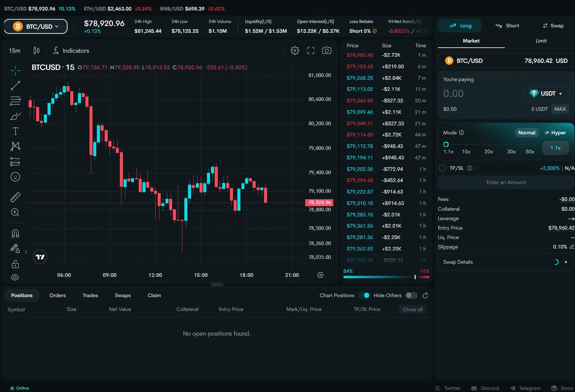Switch mode to Hyper
Image resolution: width=575 pixels, height=392 pixels.
point(555,133)
